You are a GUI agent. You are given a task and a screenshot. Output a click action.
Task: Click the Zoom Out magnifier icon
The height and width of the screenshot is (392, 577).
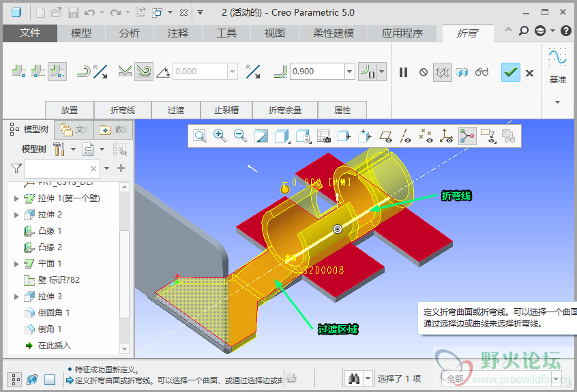click(x=240, y=136)
